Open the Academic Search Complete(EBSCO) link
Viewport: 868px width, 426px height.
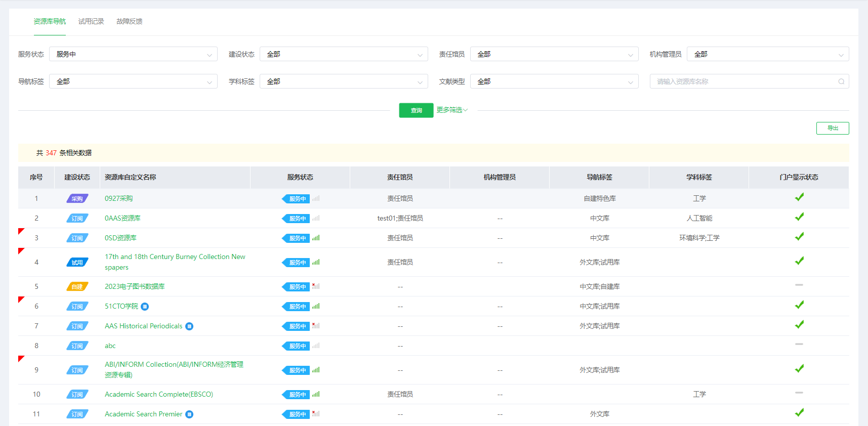tap(159, 395)
